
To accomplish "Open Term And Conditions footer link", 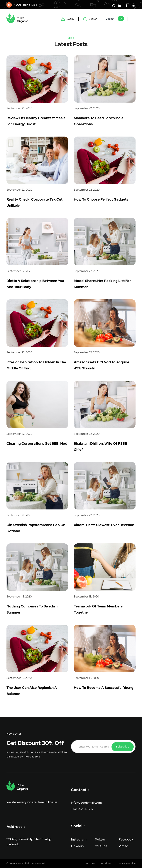I will (98, 863).
